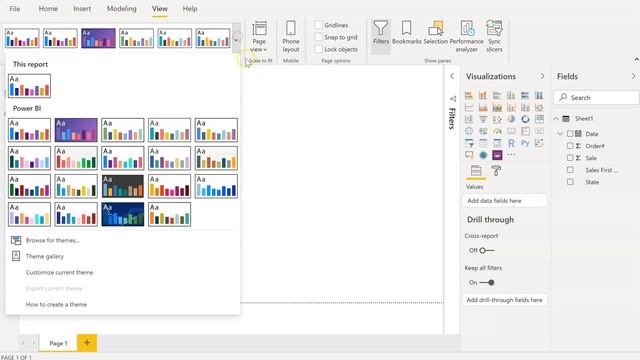This screenshot has height=360, width=640.
Task: Select the ribbon chart visual
Action: tap(539, 107)
